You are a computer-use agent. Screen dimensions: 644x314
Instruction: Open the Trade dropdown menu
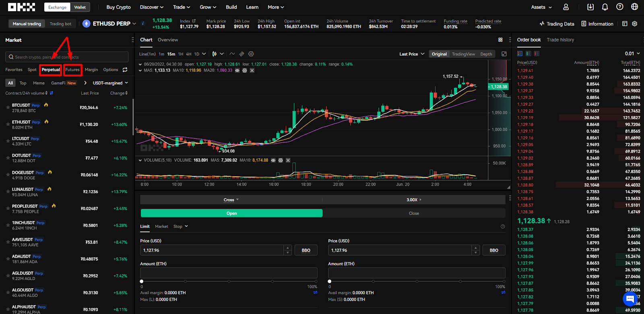coord(182,7)
